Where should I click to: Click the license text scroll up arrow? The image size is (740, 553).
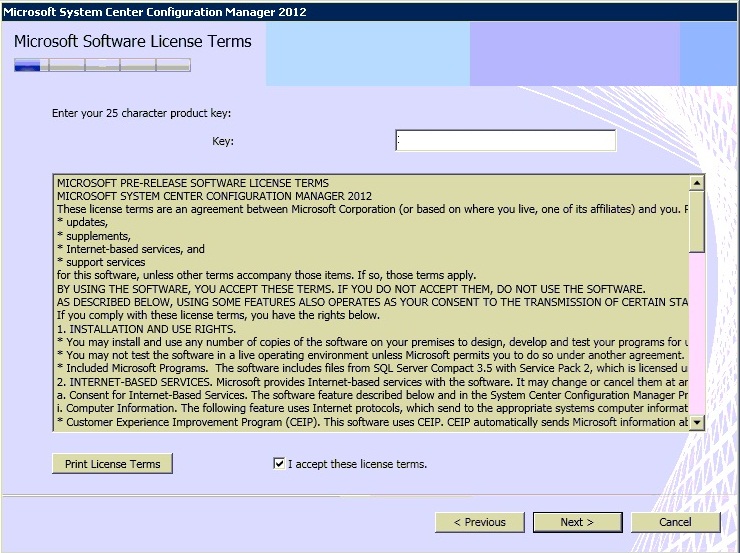coord(697,183)
